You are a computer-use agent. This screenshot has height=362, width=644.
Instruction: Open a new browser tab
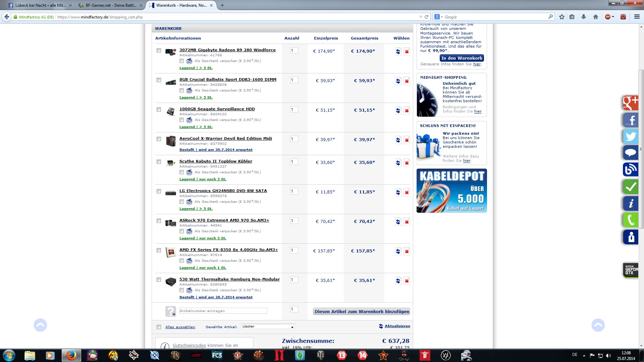point(222,5)
